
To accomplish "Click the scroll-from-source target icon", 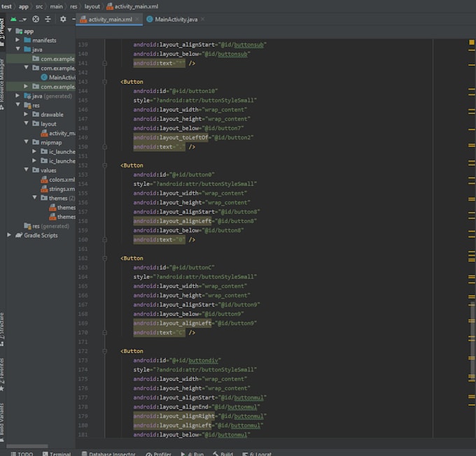I will (36, 20).
